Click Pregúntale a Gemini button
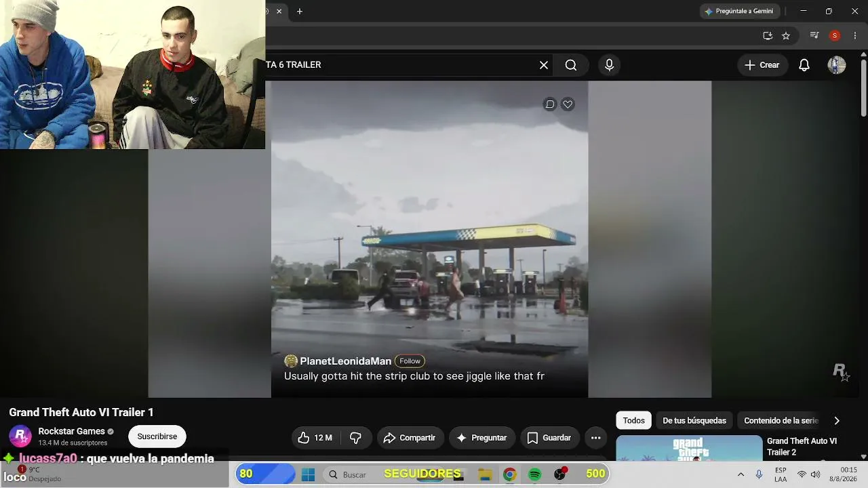Image resolution: width=868 pixels, height=488 pixels. click(741, 12)
